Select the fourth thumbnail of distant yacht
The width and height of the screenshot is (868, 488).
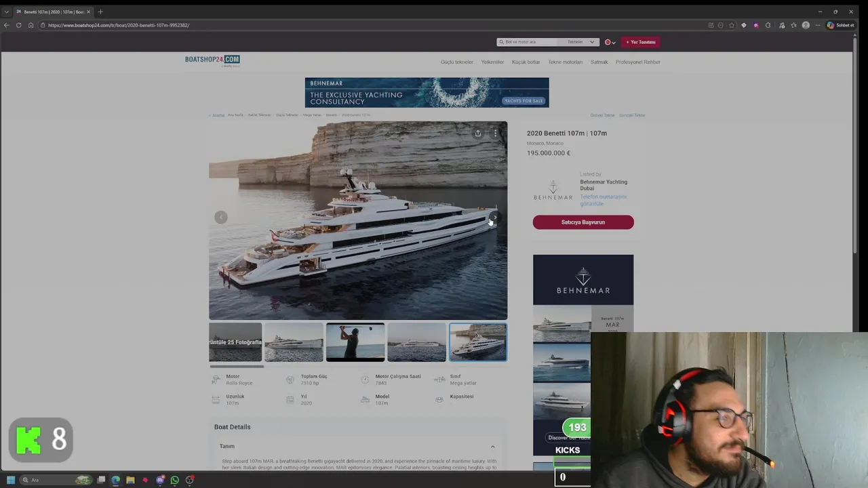[x=416, y=342]
